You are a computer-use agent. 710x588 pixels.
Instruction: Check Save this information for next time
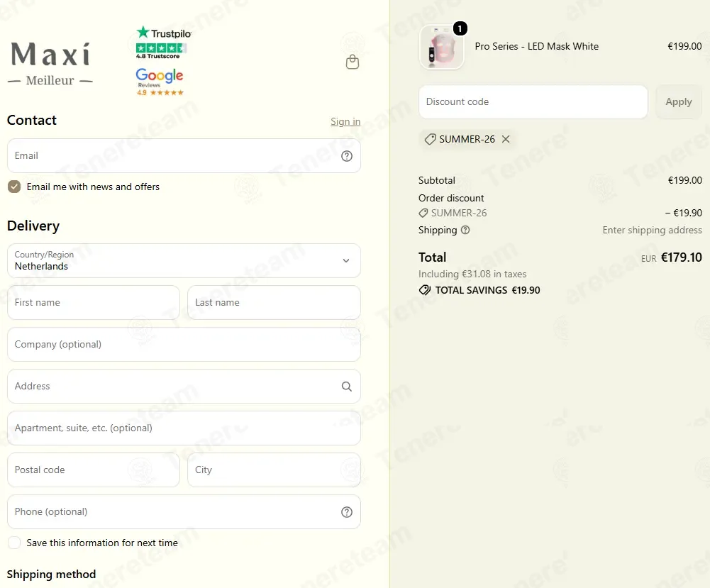coord(14,543)
